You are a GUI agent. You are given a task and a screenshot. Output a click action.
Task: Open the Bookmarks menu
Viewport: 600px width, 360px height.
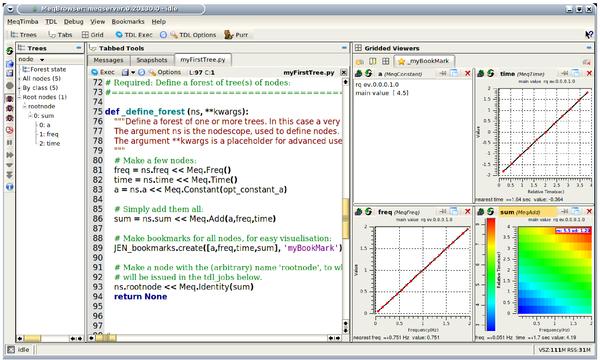(x=128, y=21)
